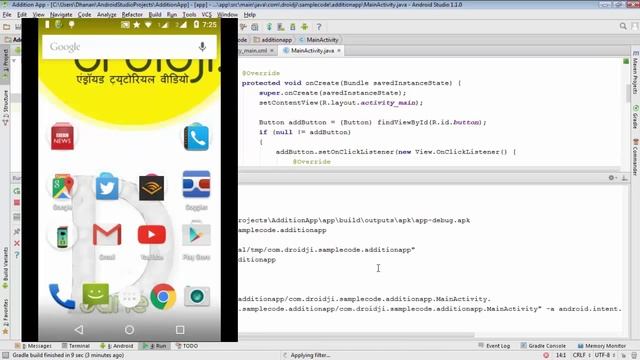Open the Gradle side panel
Screen dimensions: 640x360
coord(636,117)
